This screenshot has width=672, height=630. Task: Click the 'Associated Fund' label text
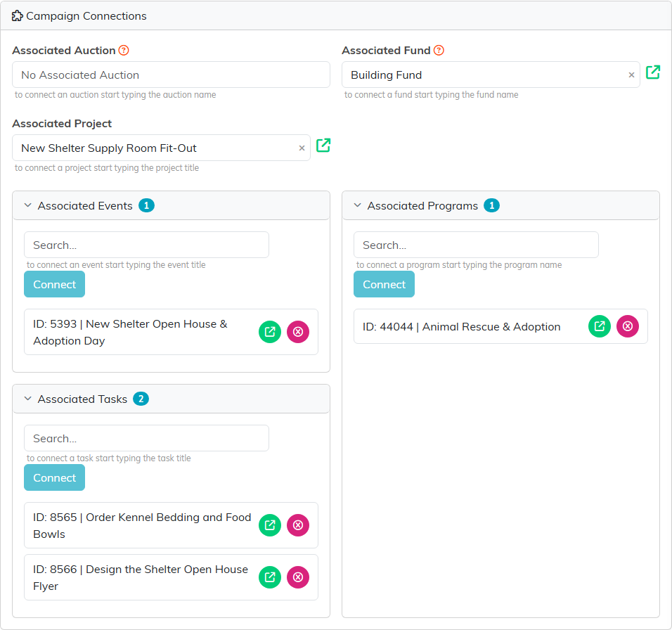click(386, 51)
